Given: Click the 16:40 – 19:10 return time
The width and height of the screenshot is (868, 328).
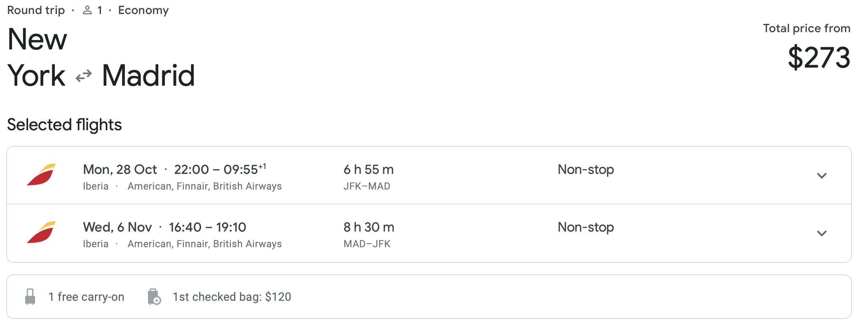Looking at the screenshot, I should tap(207, 227).
